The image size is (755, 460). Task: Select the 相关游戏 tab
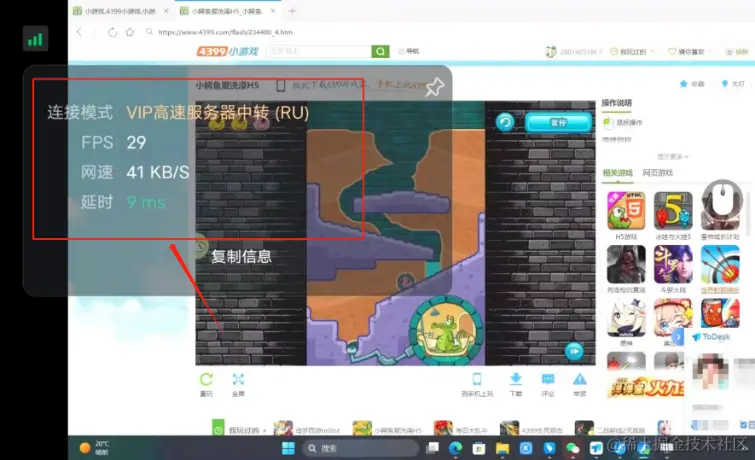[x=617, y=172]
